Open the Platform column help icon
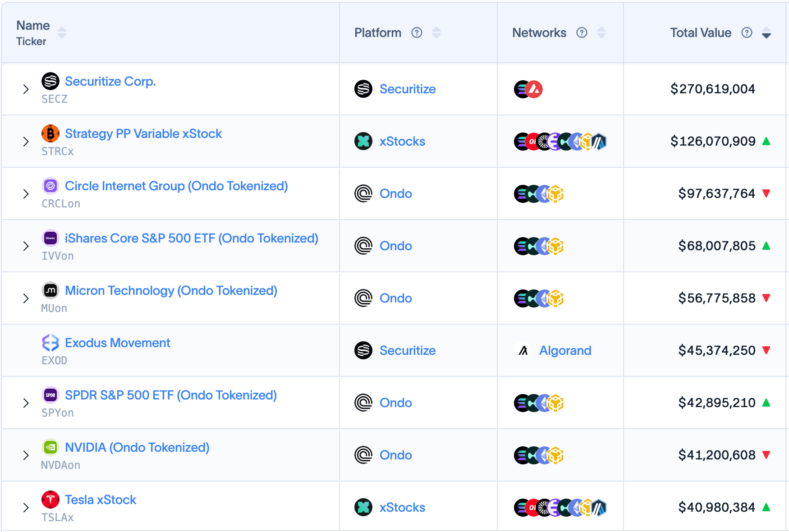789x532 pixels. tap(417, 32)
